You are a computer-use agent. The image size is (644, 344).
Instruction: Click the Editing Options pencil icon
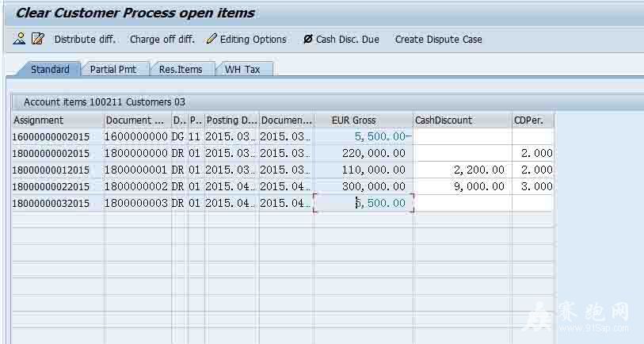point(211,39)
